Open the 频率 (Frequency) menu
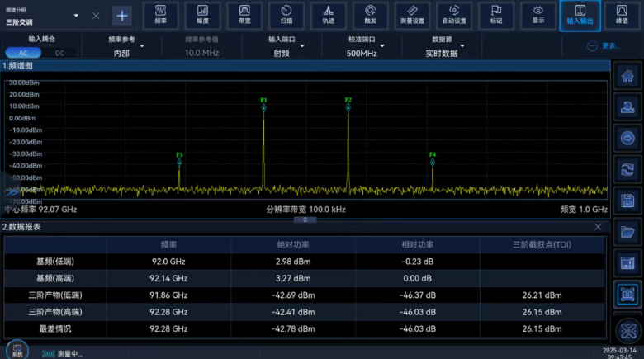The height and width of the screenshot is (359, 644). (161, 15)
